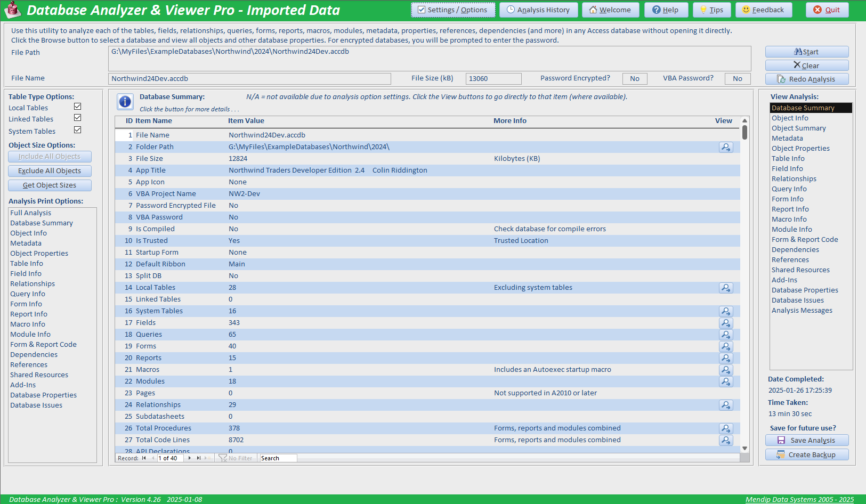Screen dimensions: 866x504
Task: Jump to the last record in navigator
Action: click(199, 458)
